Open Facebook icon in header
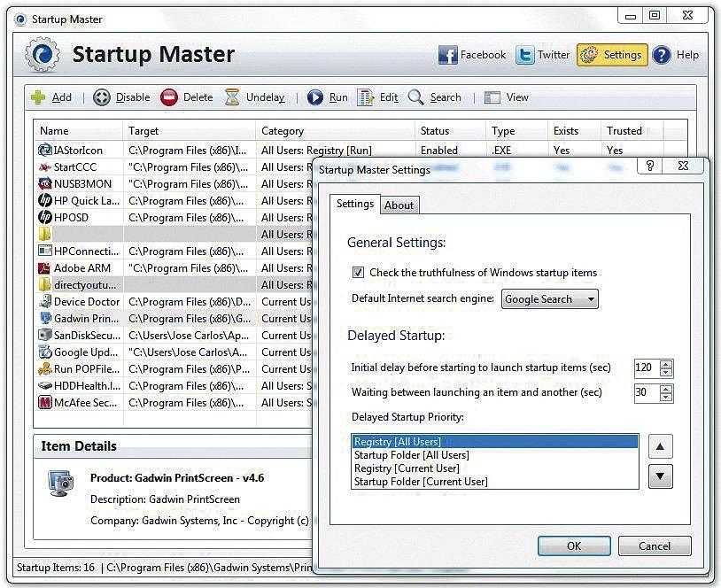 pyautogui.click(x=447, y=55)
